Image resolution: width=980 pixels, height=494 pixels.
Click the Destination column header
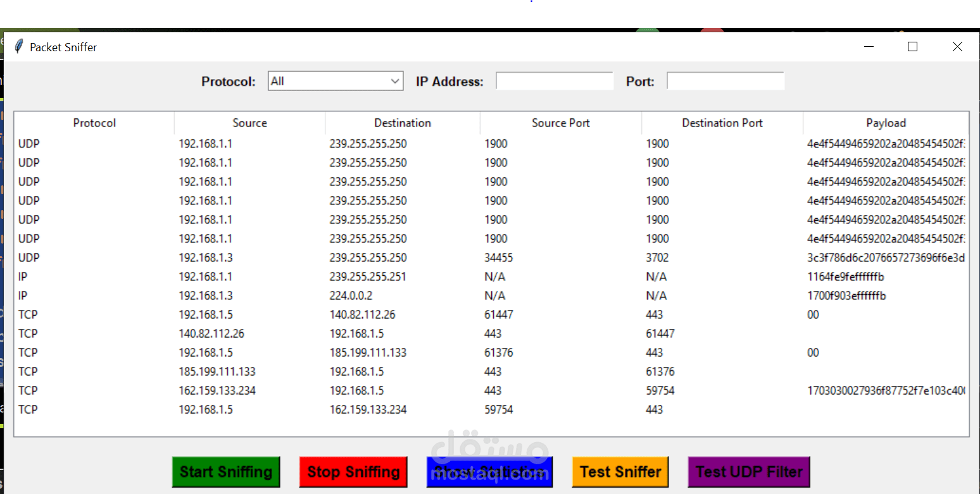click(x=403, y=123)
